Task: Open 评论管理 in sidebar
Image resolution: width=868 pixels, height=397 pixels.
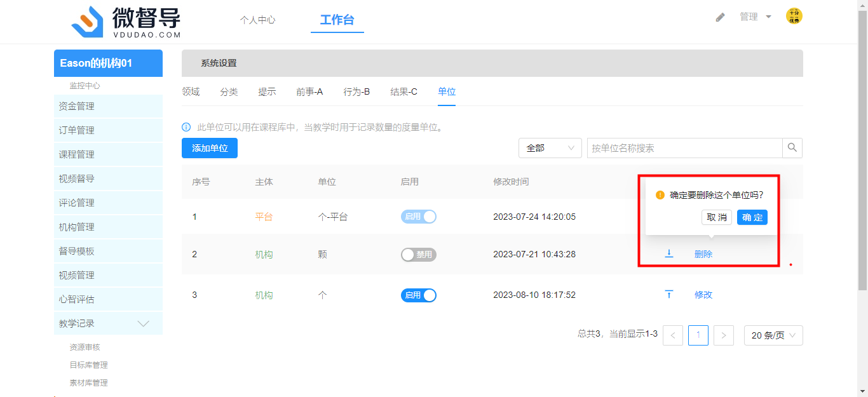Action: coord(108,203)
